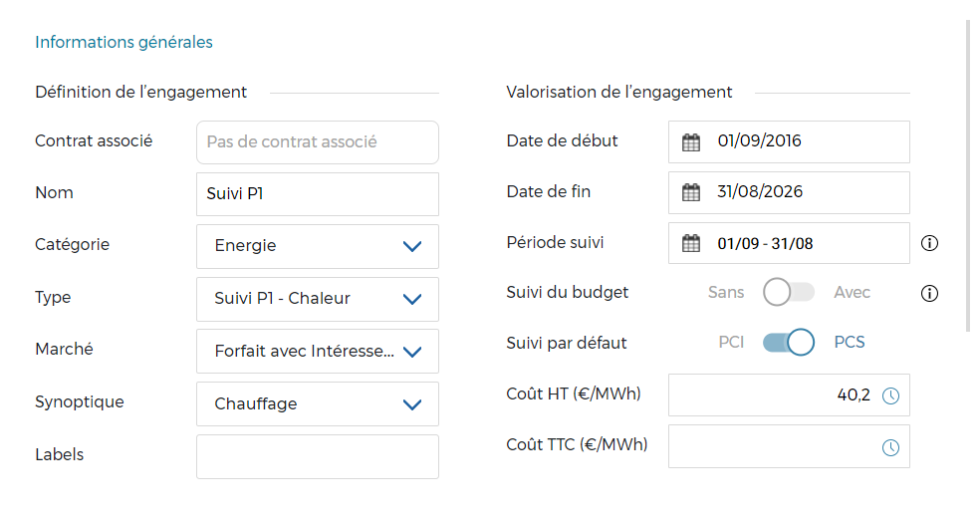Click calendar icon for Date de début
The image size is (980, 524).
tap(691, 142)
